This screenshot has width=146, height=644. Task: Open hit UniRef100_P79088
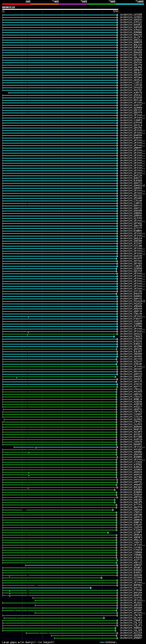click(131, 590)
